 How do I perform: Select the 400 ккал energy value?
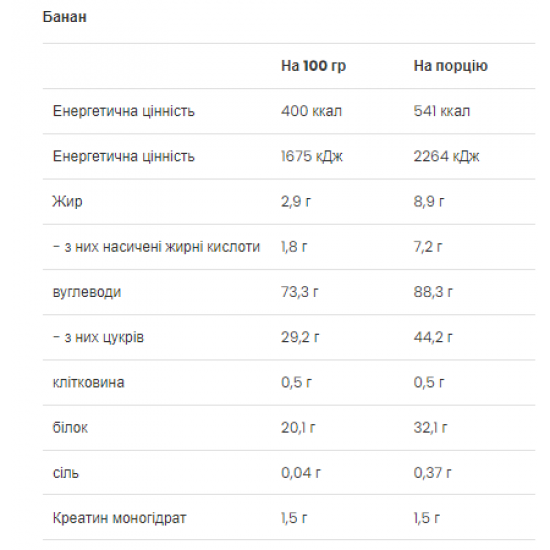pyautogui.click(x=311, y=111)
